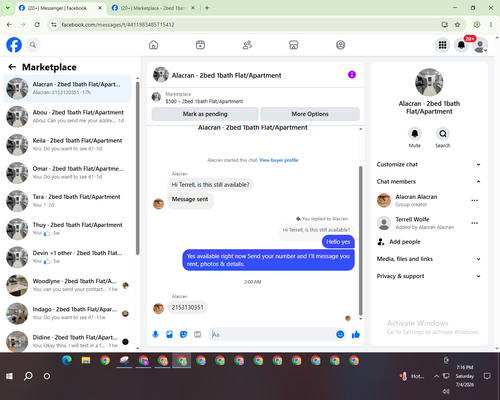Open Windows notification center
This screenshot has width=500, height=400.
(487, 376)
